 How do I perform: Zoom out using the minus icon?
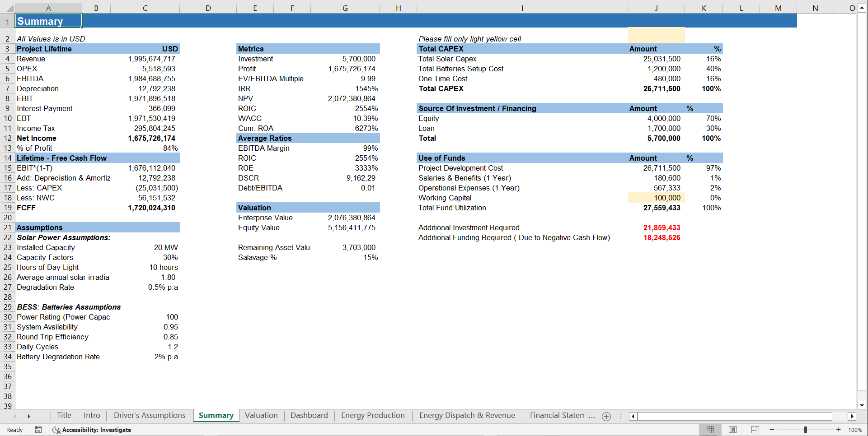(x=771, y=430)
